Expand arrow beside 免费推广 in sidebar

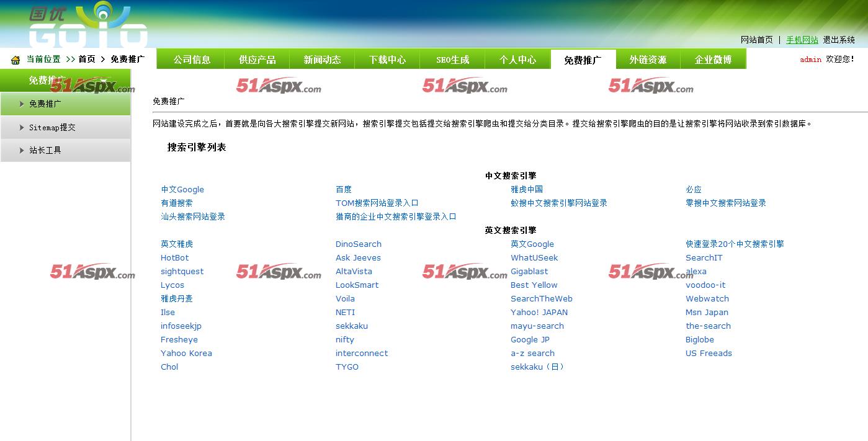pyautogui.click(x=22, y=104)
